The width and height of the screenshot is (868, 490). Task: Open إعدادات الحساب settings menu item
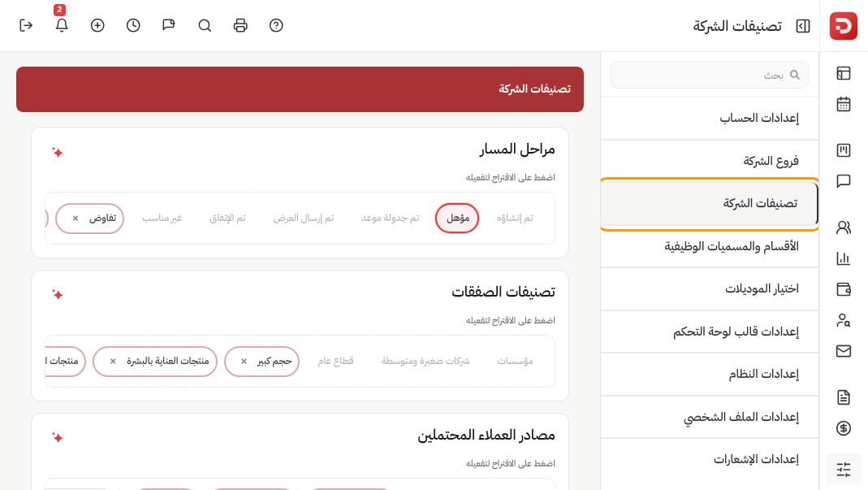[x=709, y=118]
